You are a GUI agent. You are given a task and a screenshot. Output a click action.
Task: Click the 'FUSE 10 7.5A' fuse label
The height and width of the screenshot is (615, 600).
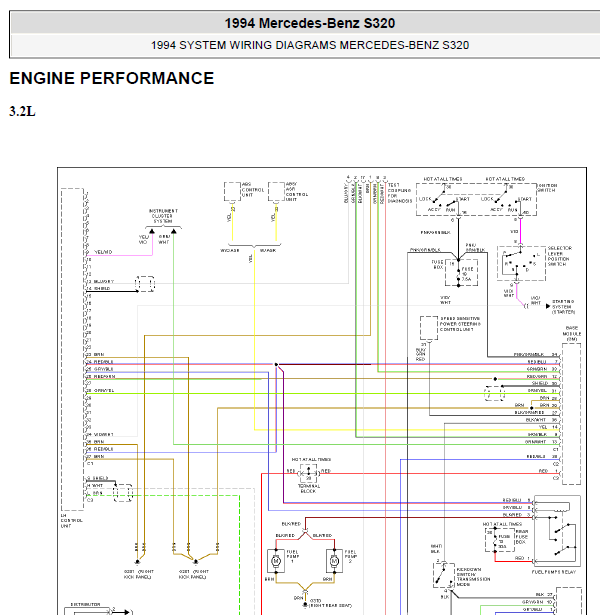pyautogui.click(x=467, y=274)
